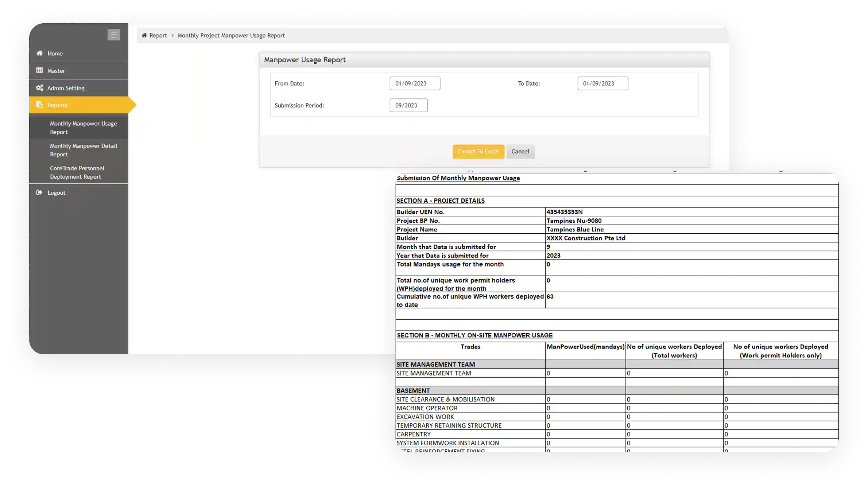This screenshot has height=487, width=868.
Task: Click inside the From Date input field
Action: 415,83
